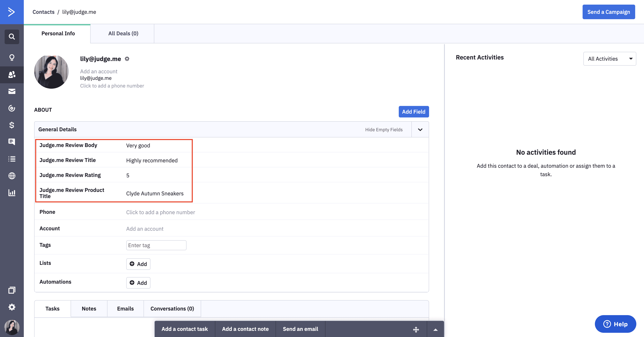Select the Notes tab

89,308
